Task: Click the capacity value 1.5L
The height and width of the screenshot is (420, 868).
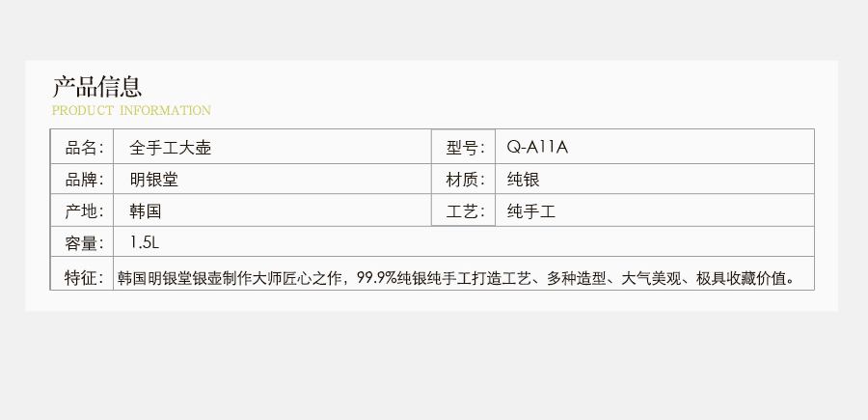Action: 143,242
